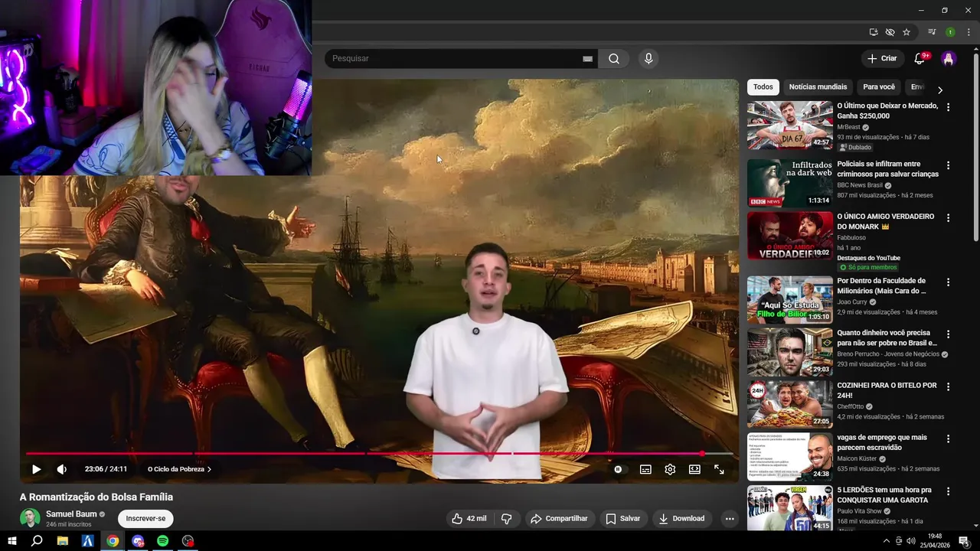Open Chrome media controls icon
This screenshot has height=551, width=980.
932,32
